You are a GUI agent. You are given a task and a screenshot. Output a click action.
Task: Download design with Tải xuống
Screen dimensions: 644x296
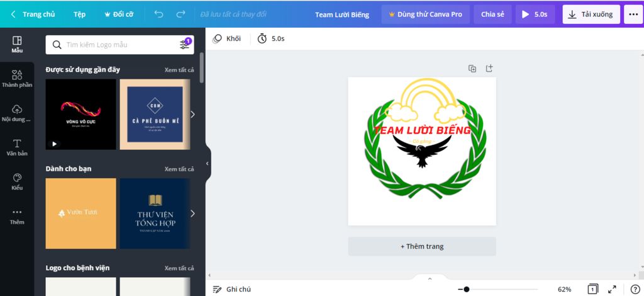tap(591, 14)
